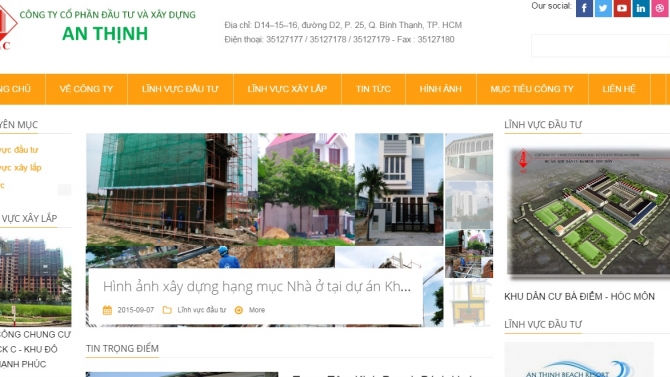Screen dimensions: 670x377
Task: Click the More arrow icon in slider caption
Action: pos(239,310)
